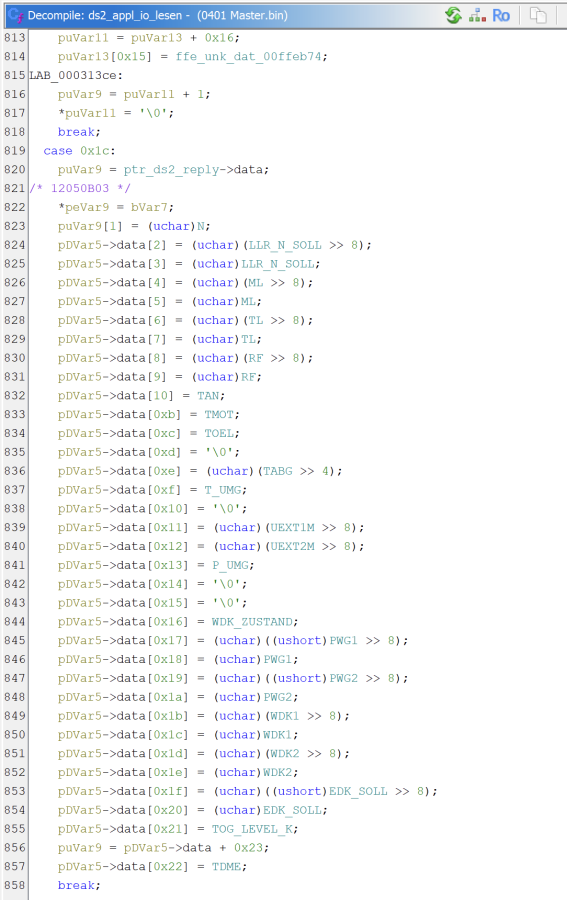Viewport: 567px width, 900px height.
Task: Select EDK_SOLL on line 853
Action: pyautogui.click(x=358, y=792)
